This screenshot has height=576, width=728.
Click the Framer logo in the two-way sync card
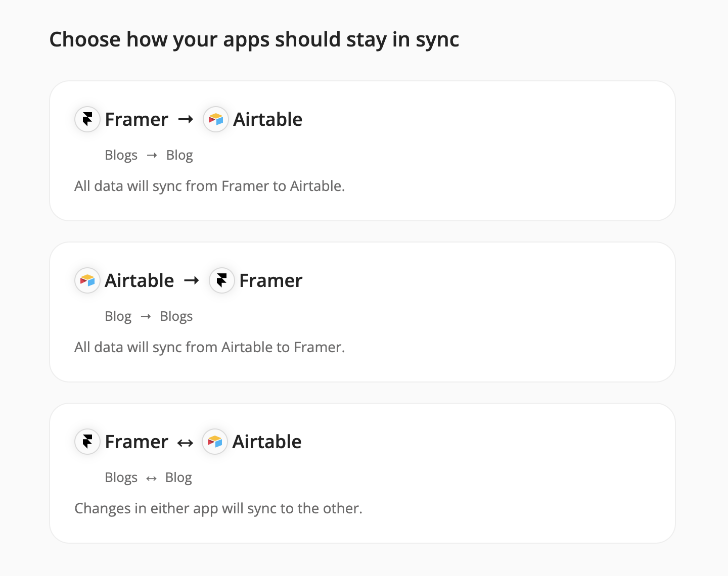click(87, 442)
